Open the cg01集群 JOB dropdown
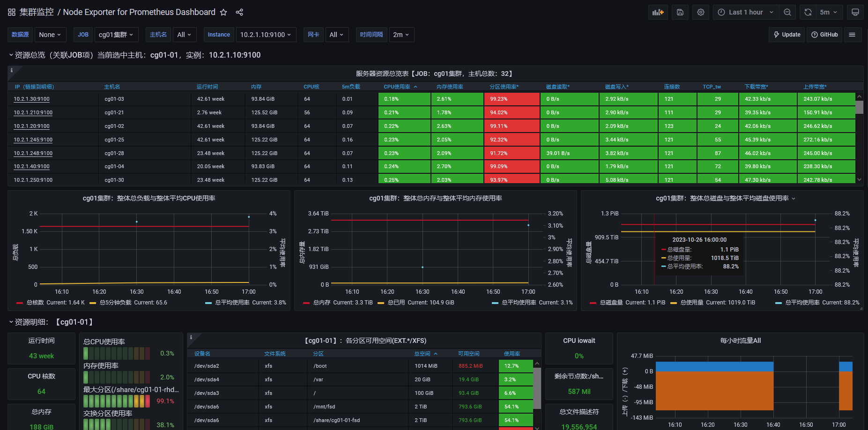 116,35
